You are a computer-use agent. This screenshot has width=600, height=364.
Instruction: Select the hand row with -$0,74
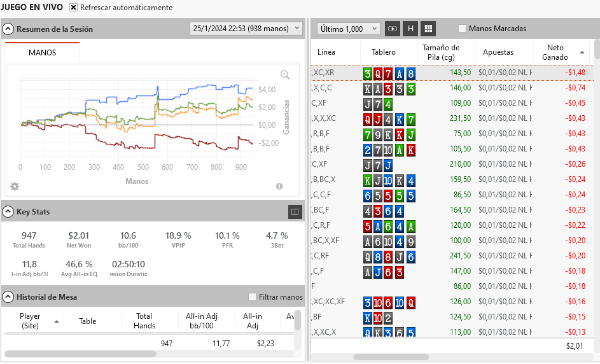(x=452, y=88)
